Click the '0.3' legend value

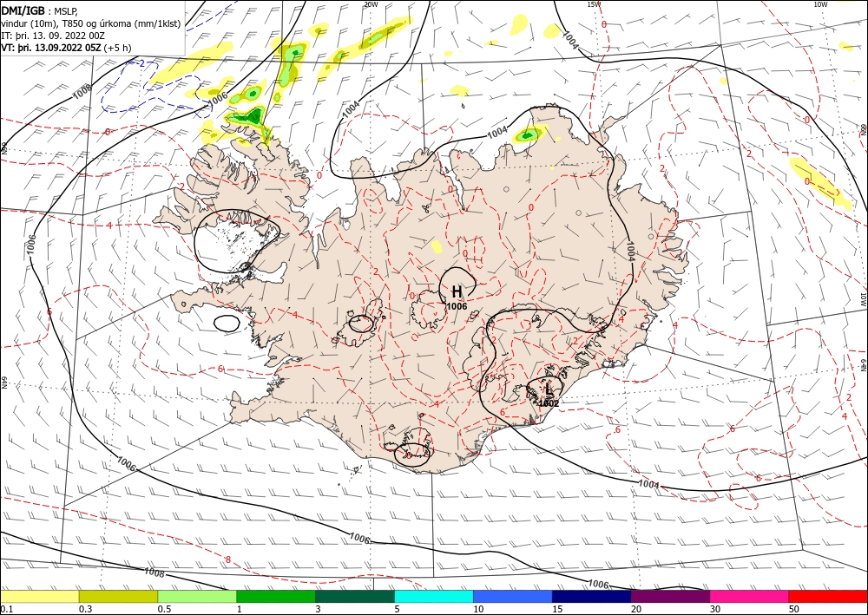[85, 609]
